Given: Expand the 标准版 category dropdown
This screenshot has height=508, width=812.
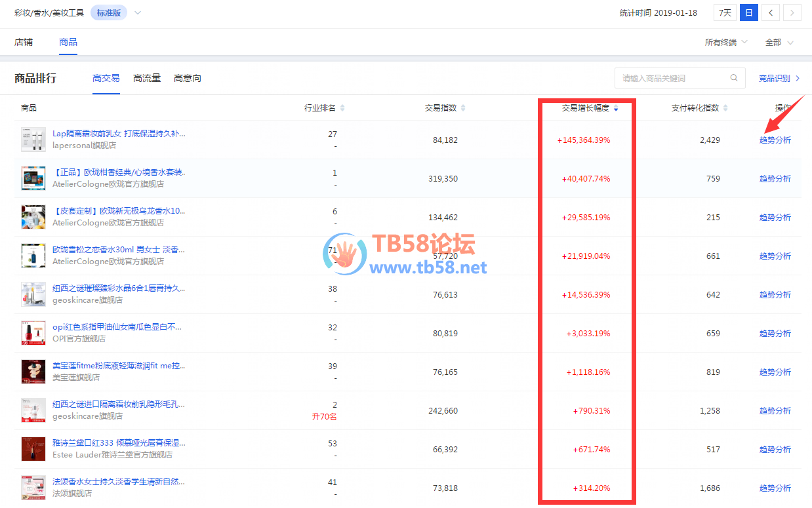Looking at the screenshot, I should [x=138, y=12].
